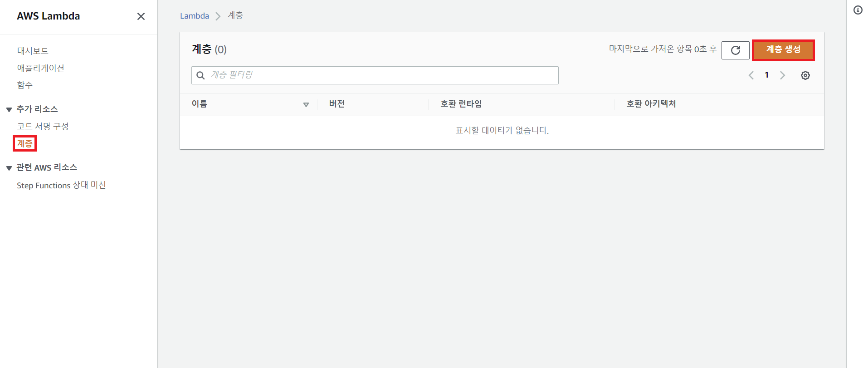868x368 pixels.
Task: Select 계층 in the sidebar
Action: (x=24, y=143)
